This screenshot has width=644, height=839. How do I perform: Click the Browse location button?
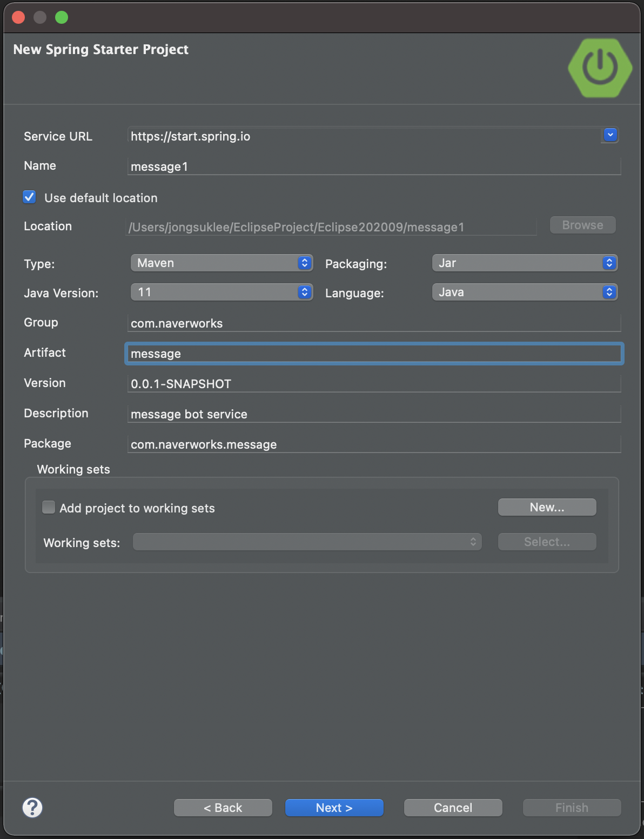[583, 225]
